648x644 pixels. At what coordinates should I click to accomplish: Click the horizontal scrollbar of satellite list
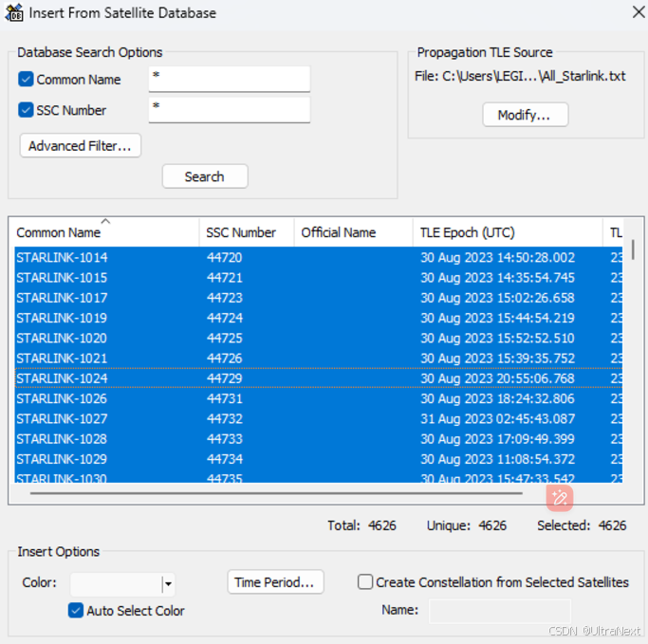click(x=276, y=493)
